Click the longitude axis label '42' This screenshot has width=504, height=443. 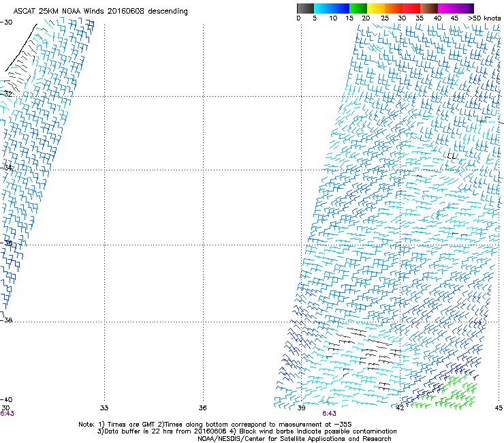pyautogui.click(x=400, y=408)
